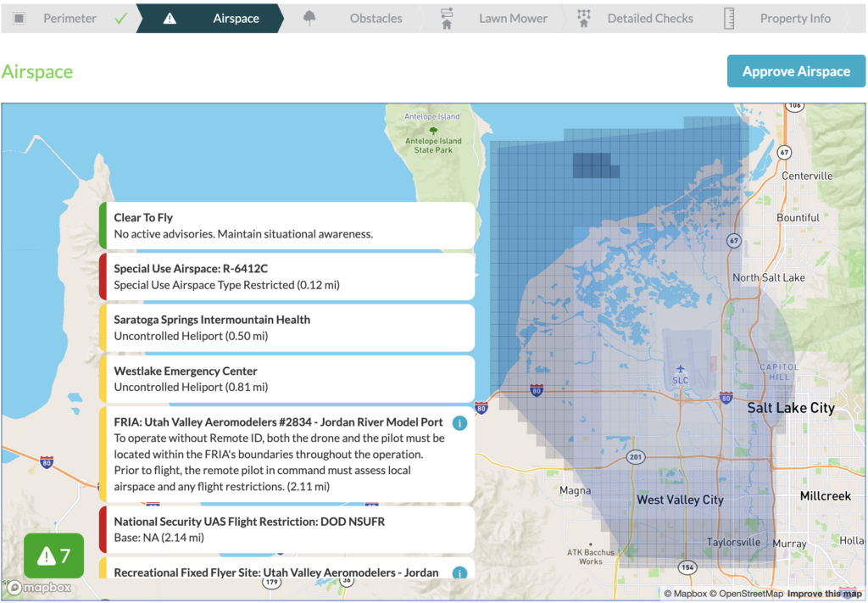
Task: Click the Airspace warning triangle icon
Action: (x=170, y=19)
